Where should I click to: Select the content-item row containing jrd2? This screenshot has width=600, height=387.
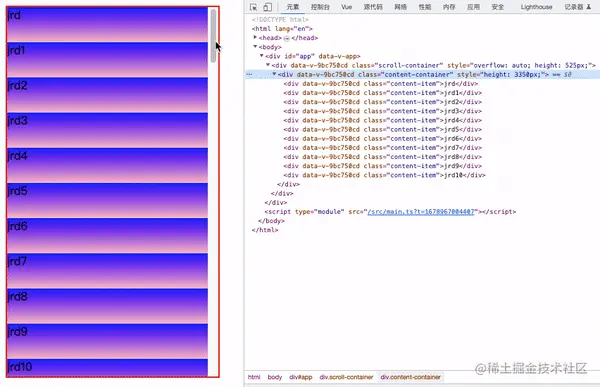coord(383,102)
